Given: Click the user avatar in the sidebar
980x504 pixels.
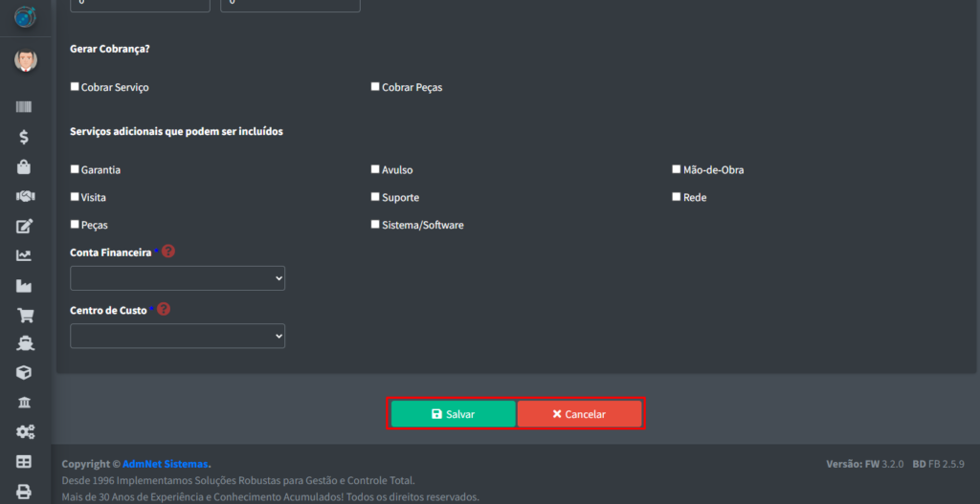Looking at the screenshot, I should (x=25, y=61).
